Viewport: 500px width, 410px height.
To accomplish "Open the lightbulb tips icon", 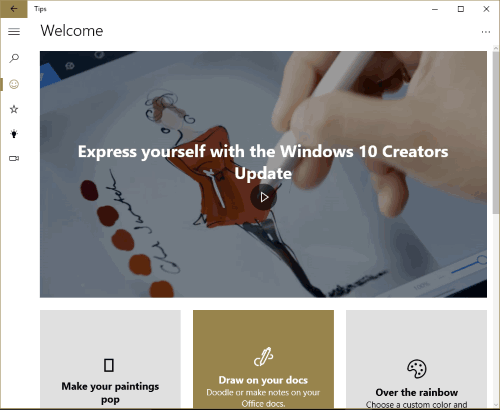I will click(14, 134).
